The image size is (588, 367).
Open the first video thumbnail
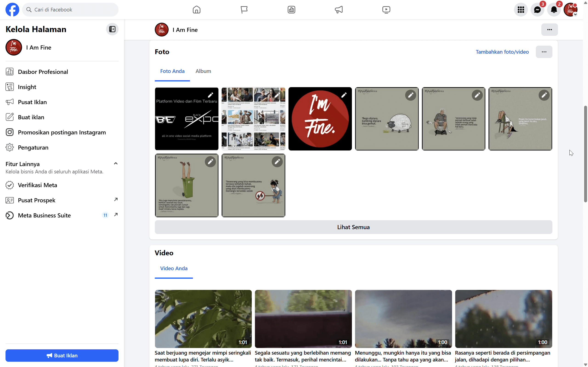tap(203, 319)
